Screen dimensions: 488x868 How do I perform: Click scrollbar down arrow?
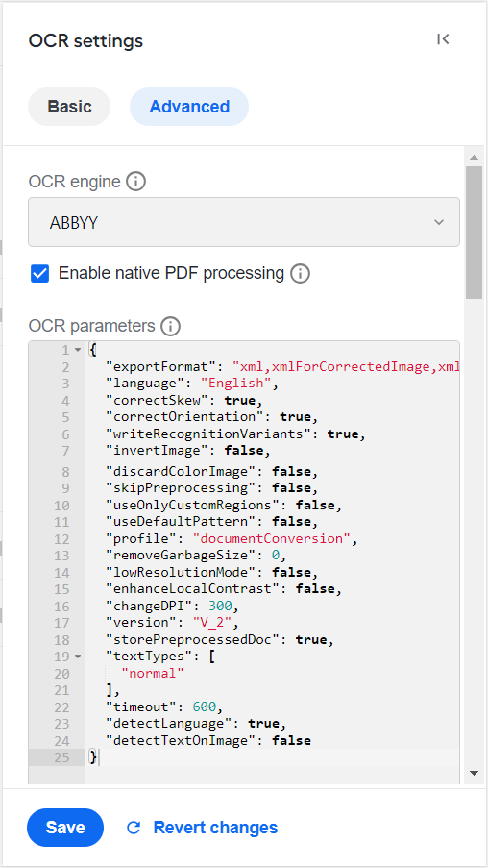[x=474, y=773]
